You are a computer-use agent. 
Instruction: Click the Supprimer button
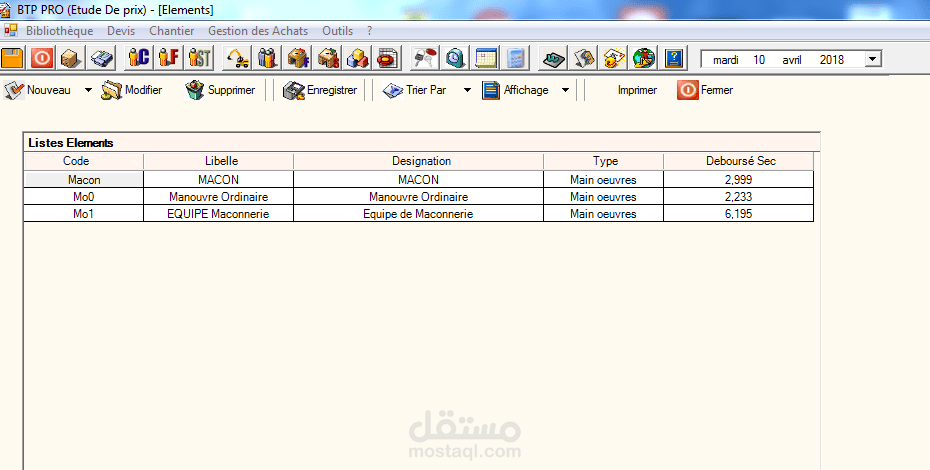tap(220, 90)
